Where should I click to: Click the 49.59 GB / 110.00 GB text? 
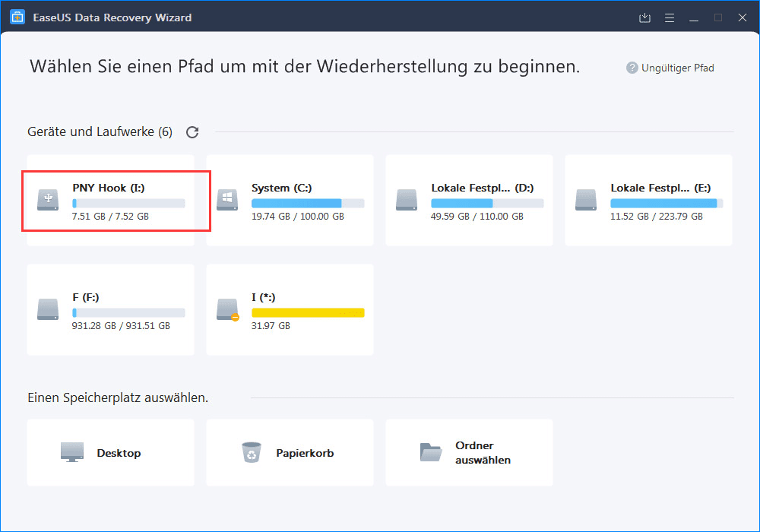tap(477, 217)
